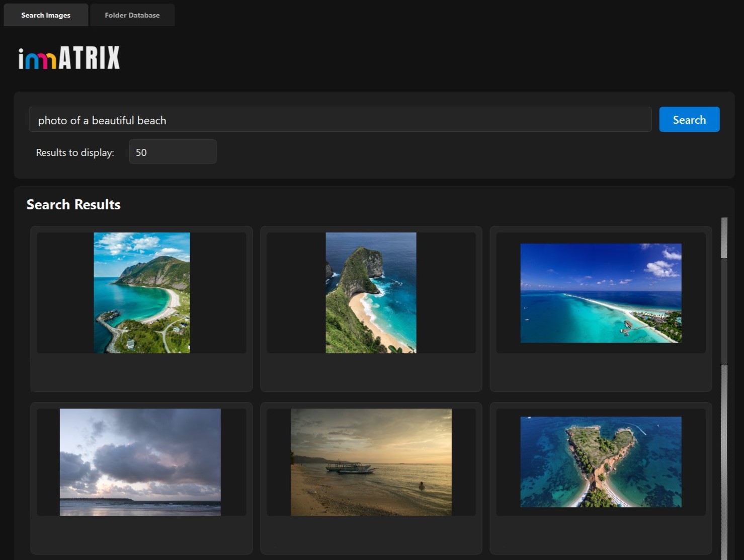Screen dimensions: 744x560
Task: Click the blank caption area under the heart-shaped island
Action: [600, 534]
